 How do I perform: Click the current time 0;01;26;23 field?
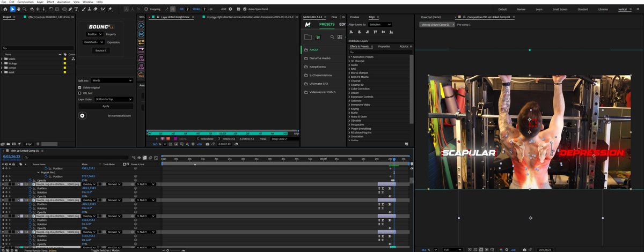point(11,157)
